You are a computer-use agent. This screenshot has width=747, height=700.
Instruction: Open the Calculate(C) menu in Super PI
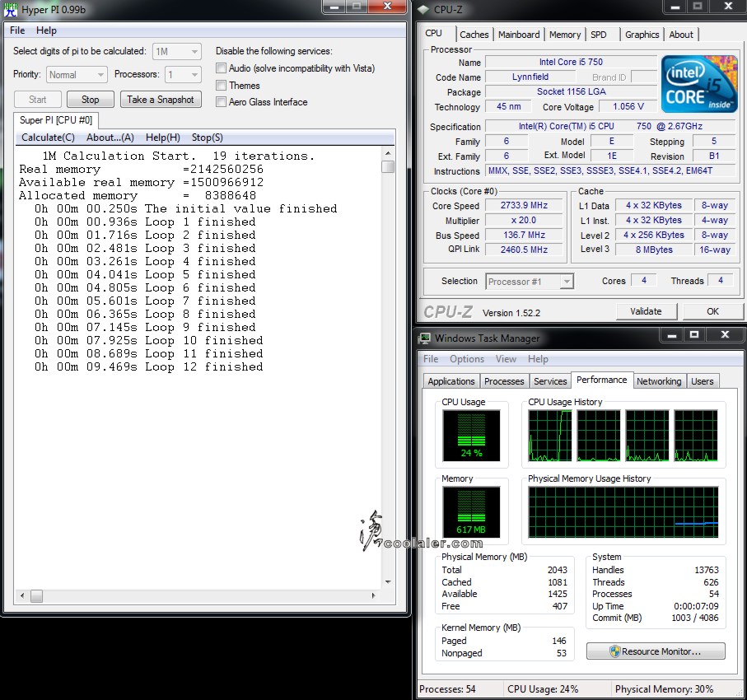(48, 138)
